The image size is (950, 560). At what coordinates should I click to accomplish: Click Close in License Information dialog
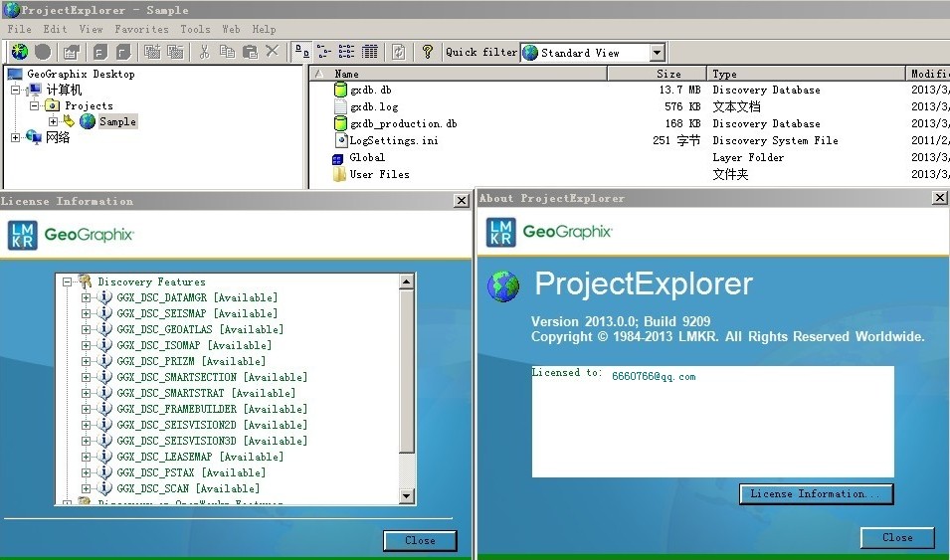pos(420,541)
